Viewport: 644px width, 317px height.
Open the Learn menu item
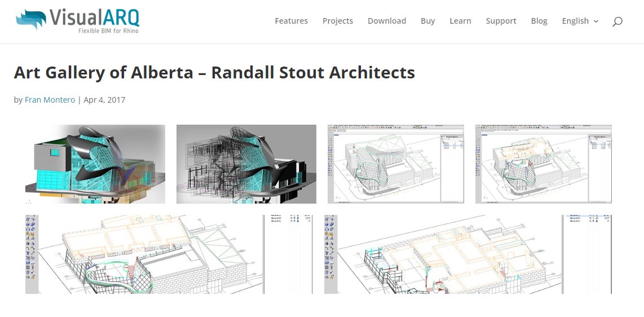click(460, 21)
